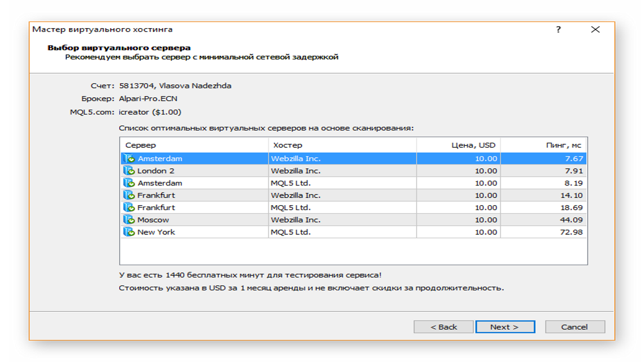The image size is (644, 362).
Task: Click the icon of Amsterdam MQL5 Ltd. server
Action: point(129,183)
